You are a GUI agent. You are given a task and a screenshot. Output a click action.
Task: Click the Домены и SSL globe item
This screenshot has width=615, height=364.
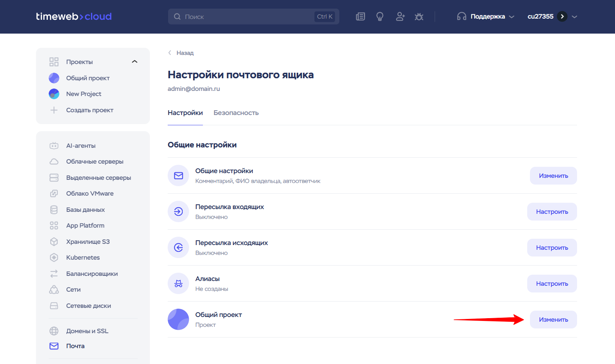tap(87, 331)
